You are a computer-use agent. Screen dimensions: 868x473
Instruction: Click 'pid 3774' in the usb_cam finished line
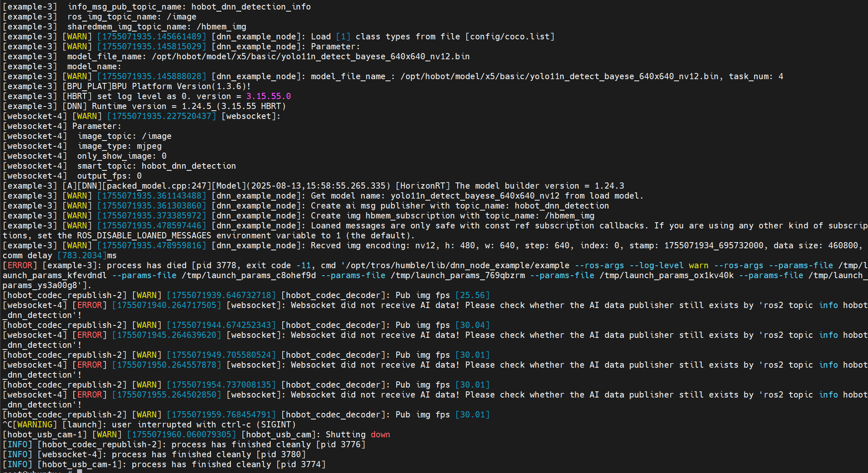(301, 464)
